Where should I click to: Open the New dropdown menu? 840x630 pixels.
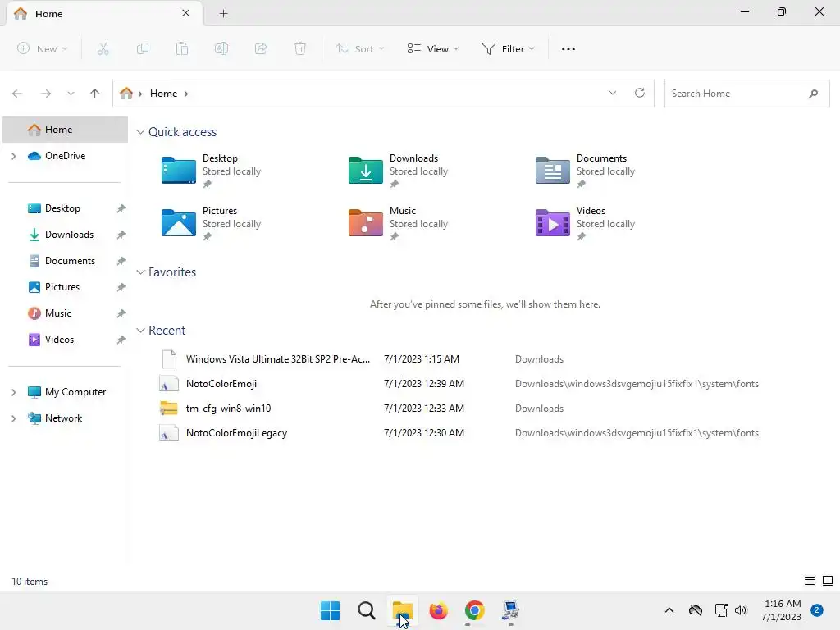point(43,48)
